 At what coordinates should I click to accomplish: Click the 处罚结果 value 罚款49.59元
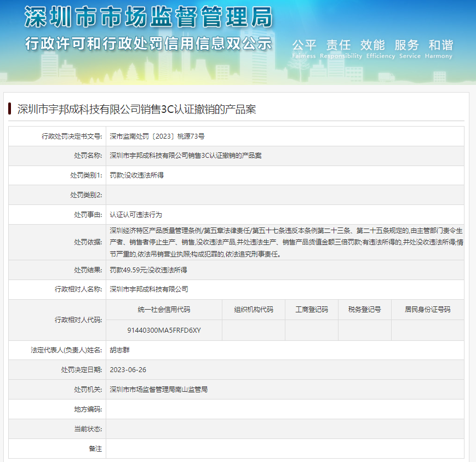(148, 270)
